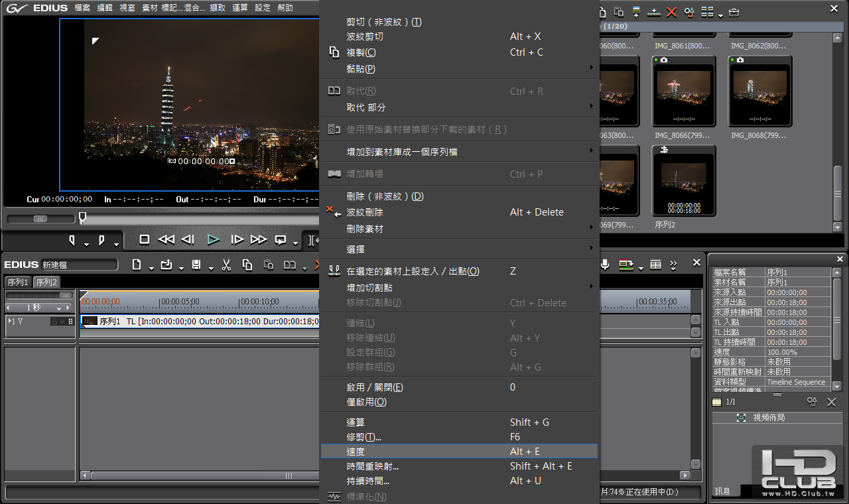Click the player position slider handle
The width and height of the screenshot is (849, 504).
[82, 218]
